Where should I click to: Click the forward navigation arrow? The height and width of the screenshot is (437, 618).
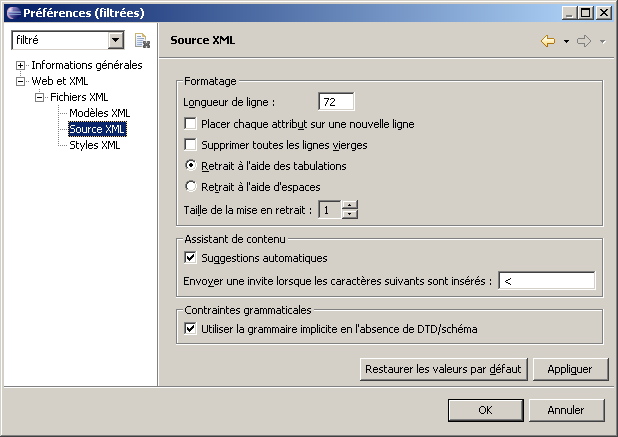(584, 41)
